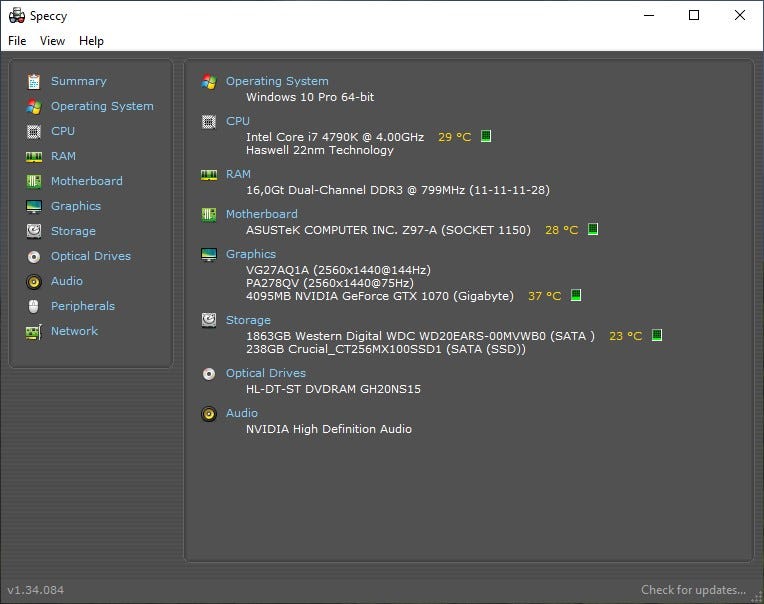Click the Operating System Windows flag sidebar icon

34,107
